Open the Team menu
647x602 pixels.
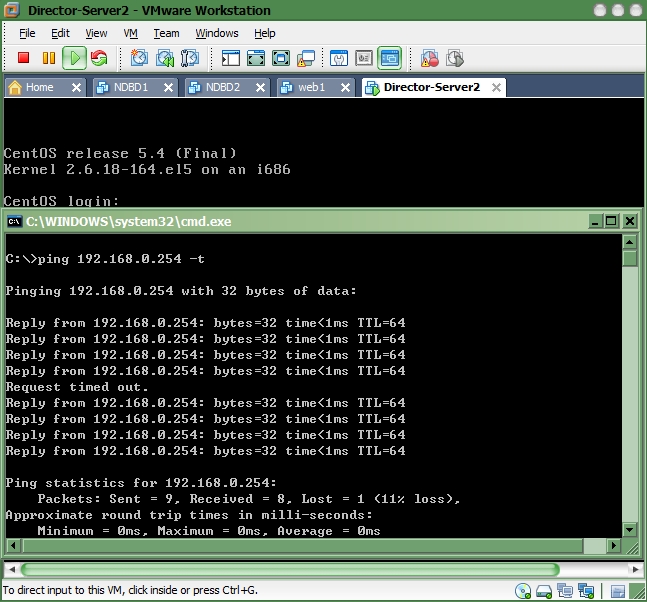pyautogui.click(x=166, y=33)
